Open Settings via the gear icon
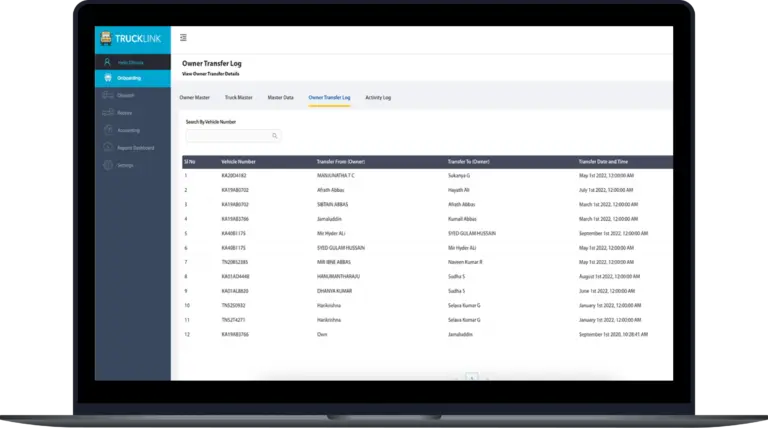768x428 pixels. point(107,165)
